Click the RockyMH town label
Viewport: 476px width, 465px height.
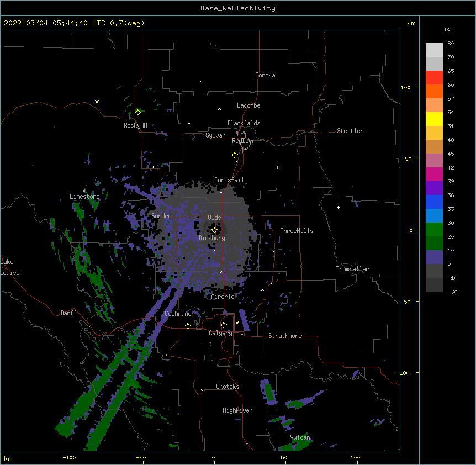[x=135, y=125]
